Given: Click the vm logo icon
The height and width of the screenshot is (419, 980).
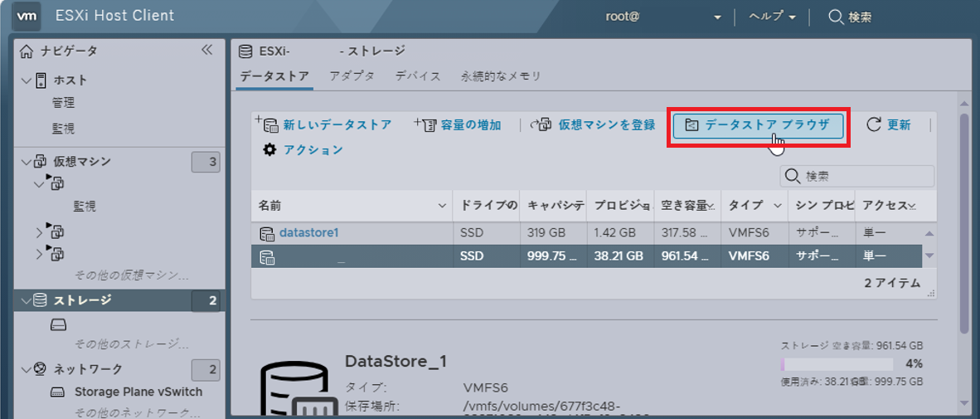Looking at the screenshot, I should (x=27, y=17).
